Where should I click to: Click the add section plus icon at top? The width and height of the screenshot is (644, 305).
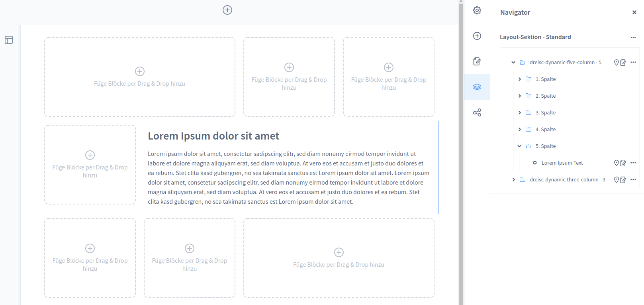tap(227, 10)
